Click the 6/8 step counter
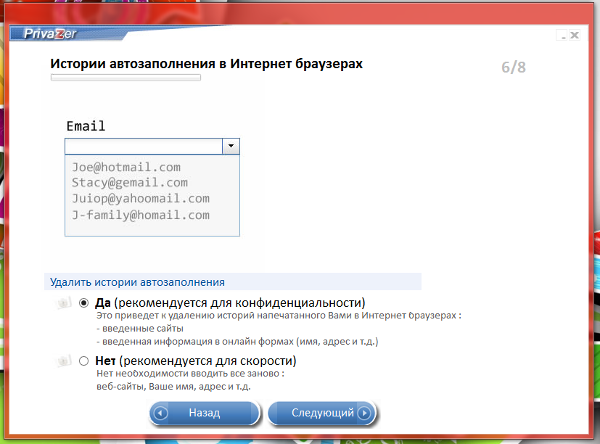The width and height of the screenshot is (600, 444). pos(514,68)
